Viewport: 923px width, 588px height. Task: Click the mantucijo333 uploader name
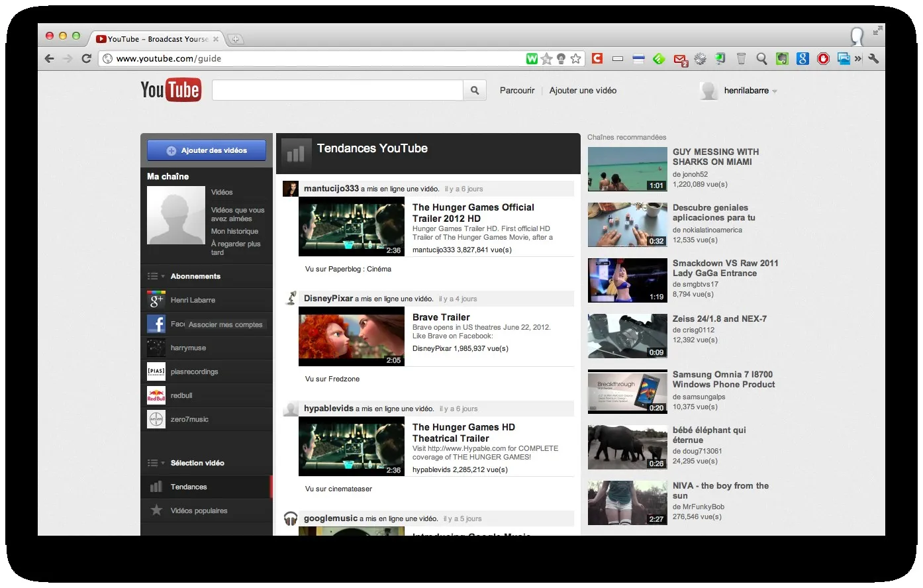(331, 189)
